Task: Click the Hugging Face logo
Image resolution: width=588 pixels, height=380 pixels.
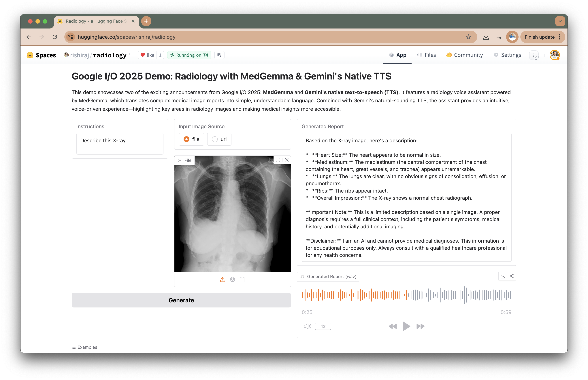Action: 30,55
